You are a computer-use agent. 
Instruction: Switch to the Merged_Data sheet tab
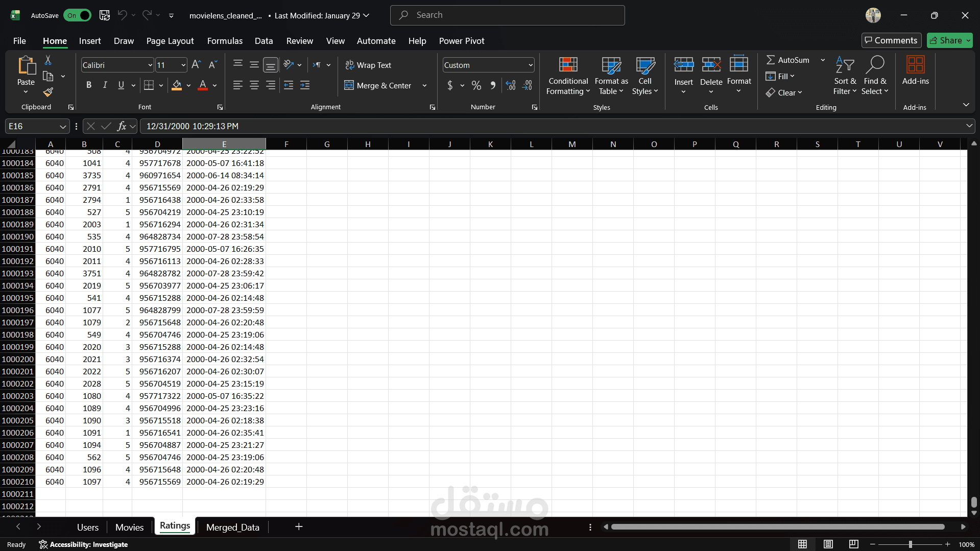pyautogui.click(x=233, y=527)
